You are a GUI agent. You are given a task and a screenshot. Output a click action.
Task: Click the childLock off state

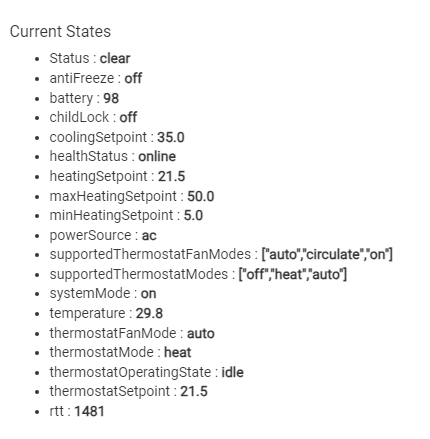93,117
